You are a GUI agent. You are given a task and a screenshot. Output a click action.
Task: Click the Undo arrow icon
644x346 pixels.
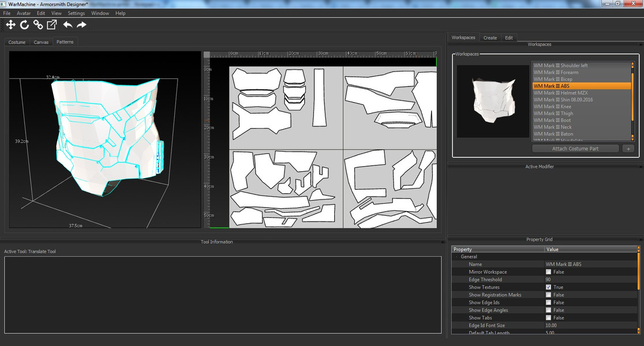(x=68, y=25)
